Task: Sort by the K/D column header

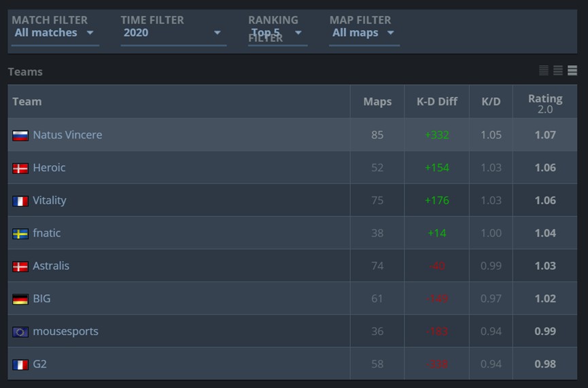Action: (491, 102)
